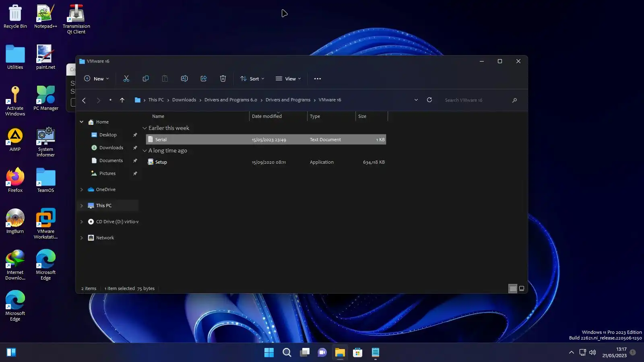Collapse the 'A long time ago' group
The image size is (644, 362).
click(x=144, y=151)
